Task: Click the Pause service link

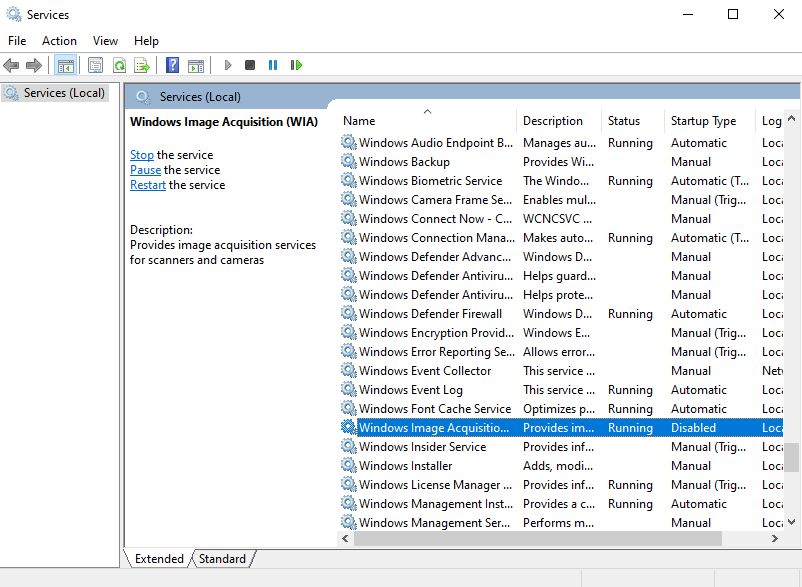Action: [145, 169]
